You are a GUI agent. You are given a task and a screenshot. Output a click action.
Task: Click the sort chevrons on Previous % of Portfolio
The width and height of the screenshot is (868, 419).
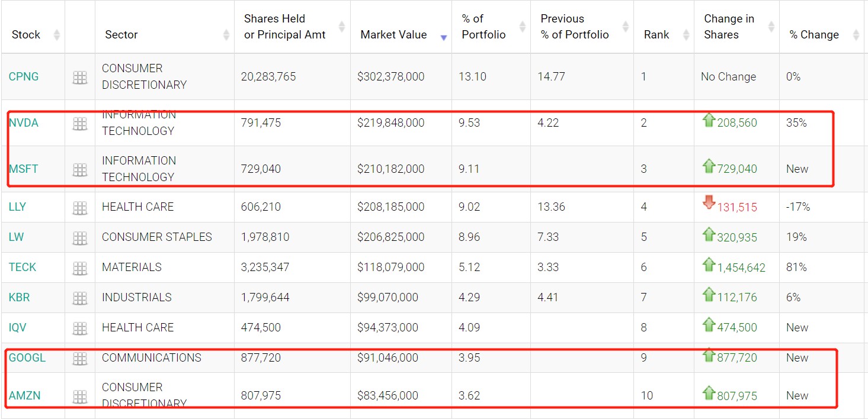click(625, 26)
